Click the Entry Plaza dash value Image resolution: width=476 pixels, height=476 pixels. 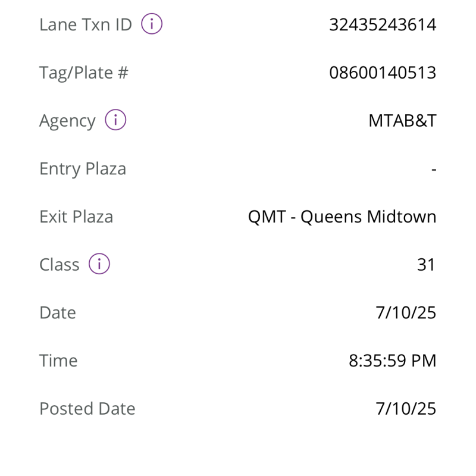[x=434, y=170]
